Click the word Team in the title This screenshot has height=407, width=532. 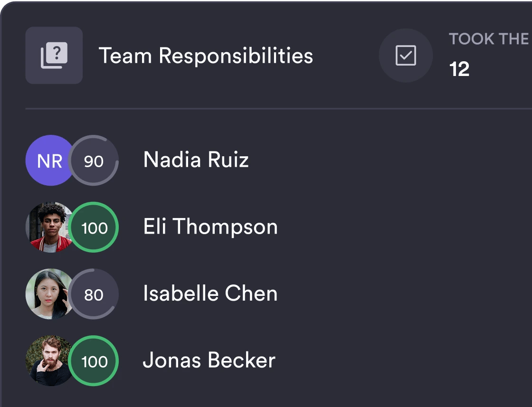[x=125, y=56]
